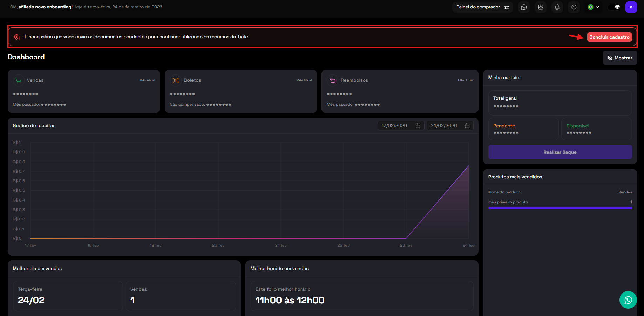Screen dimensions: 644x316
Task: Expand the Brazil flag language dropdown
Action: pos(594,7)
